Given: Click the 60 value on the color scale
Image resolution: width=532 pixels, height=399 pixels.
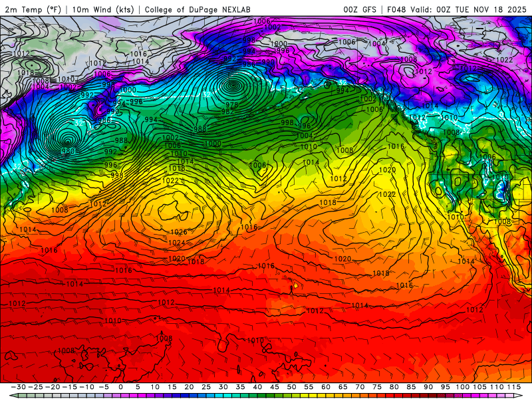Looking at the screenshot, I should pyautogui.click(x=326, y=387).
